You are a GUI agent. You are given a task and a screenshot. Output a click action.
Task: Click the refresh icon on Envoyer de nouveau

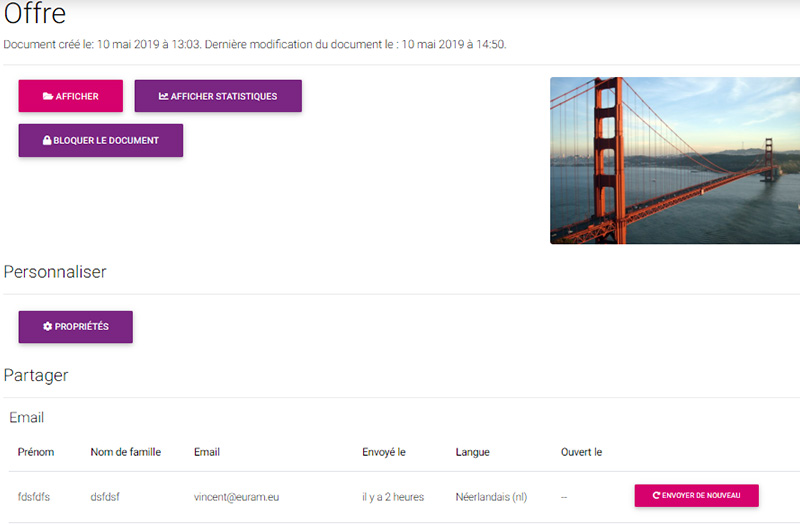(x=656, y=496)
